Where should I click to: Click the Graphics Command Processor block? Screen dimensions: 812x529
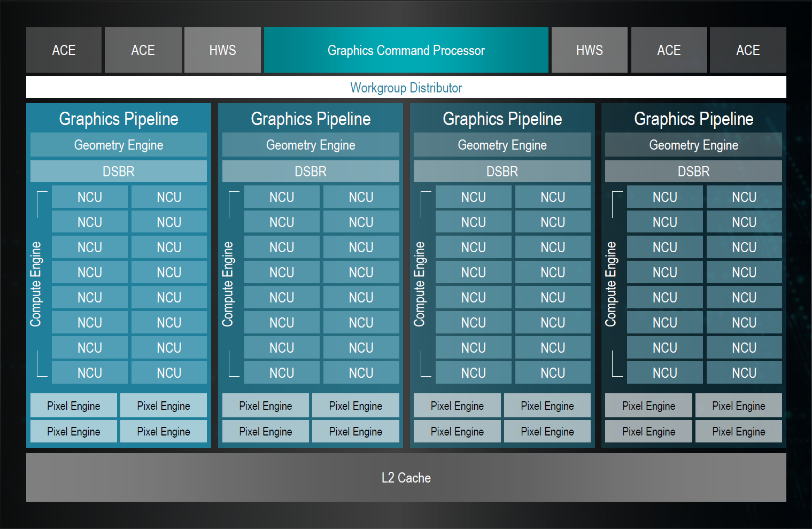click(406, 50)
